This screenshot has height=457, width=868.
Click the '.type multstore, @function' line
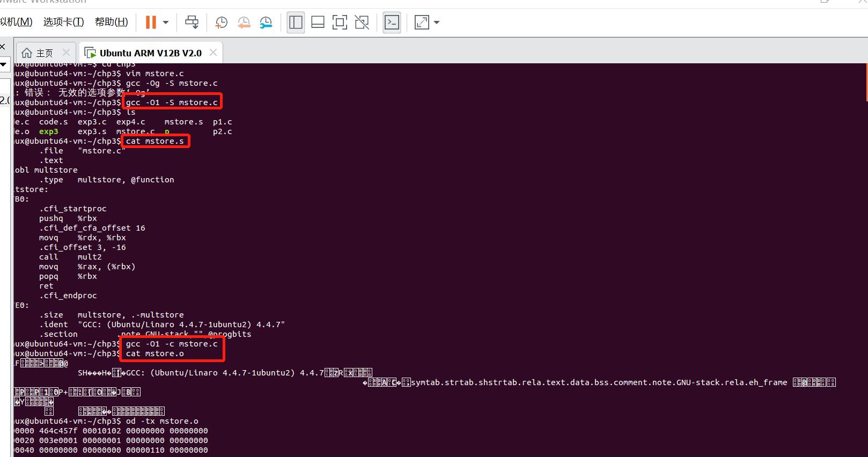click(x=106, y=180)
